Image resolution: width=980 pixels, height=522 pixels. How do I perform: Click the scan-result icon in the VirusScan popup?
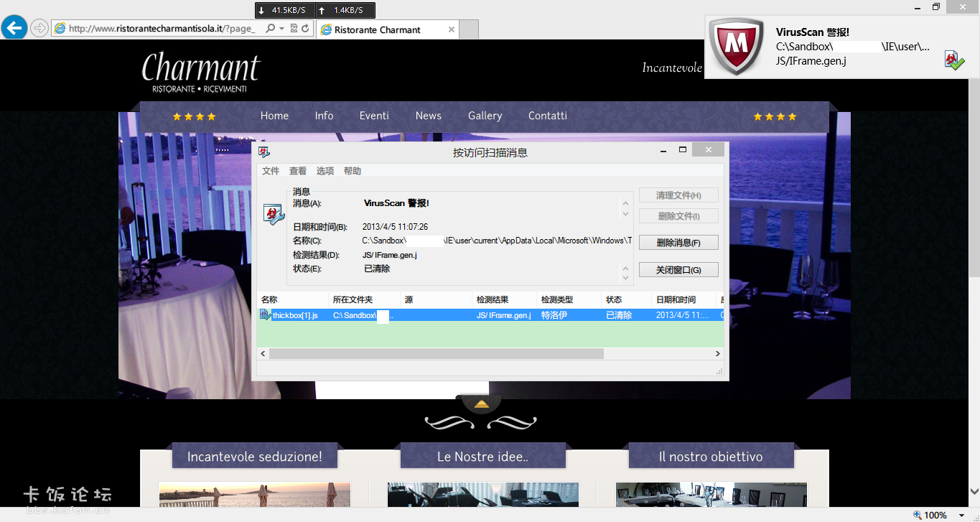[x=954, y=60]
